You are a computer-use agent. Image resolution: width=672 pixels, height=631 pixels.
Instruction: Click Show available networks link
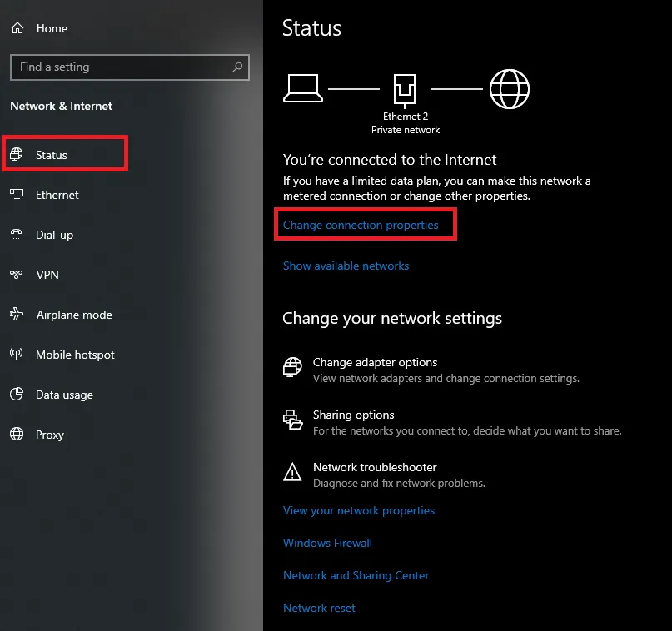tap(346, 266)
